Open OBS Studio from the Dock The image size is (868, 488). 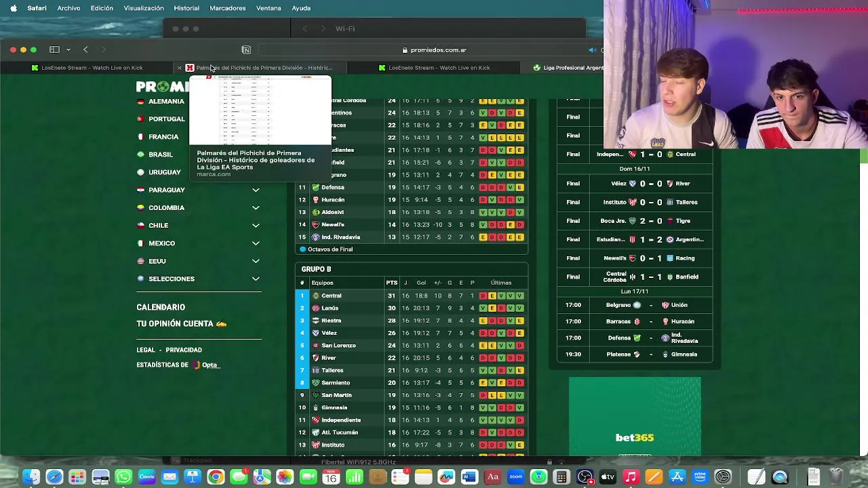[x=585, y=477]
